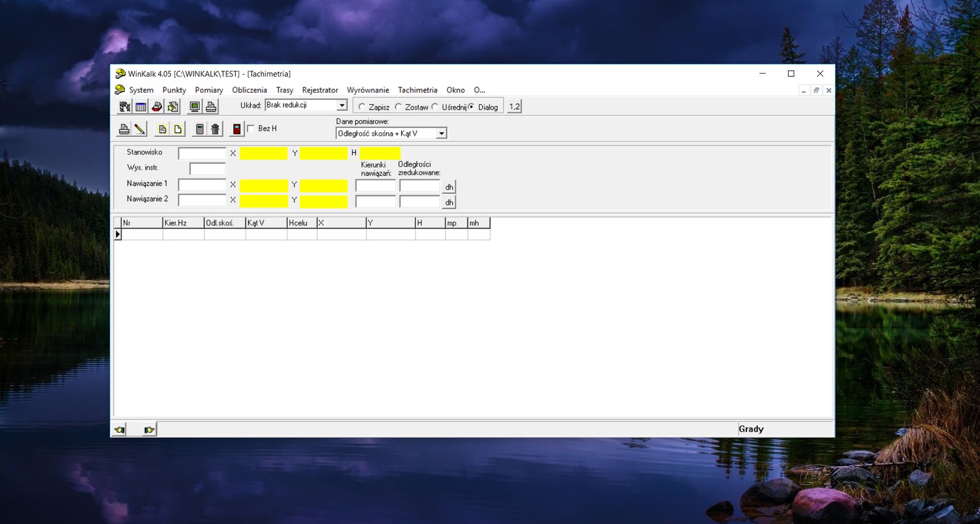Click the 1,2 button in toolbar
Screen dimensions: 980x524
514,107
